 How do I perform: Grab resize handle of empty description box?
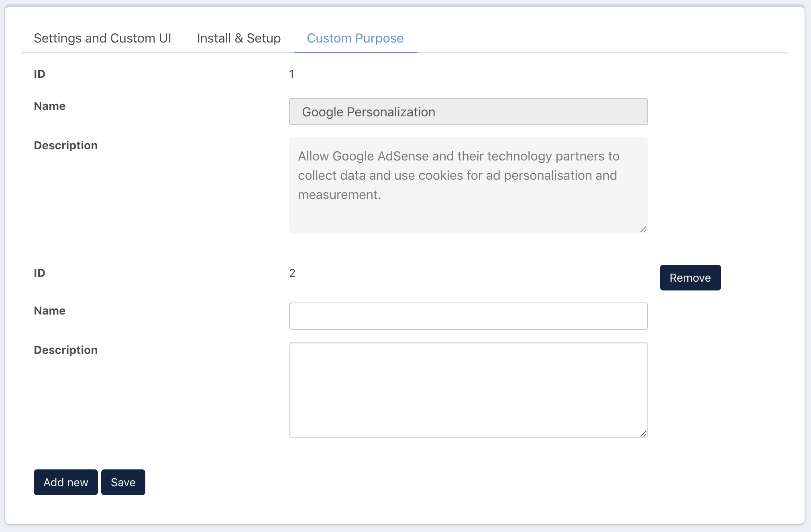[x=643, y=434]
